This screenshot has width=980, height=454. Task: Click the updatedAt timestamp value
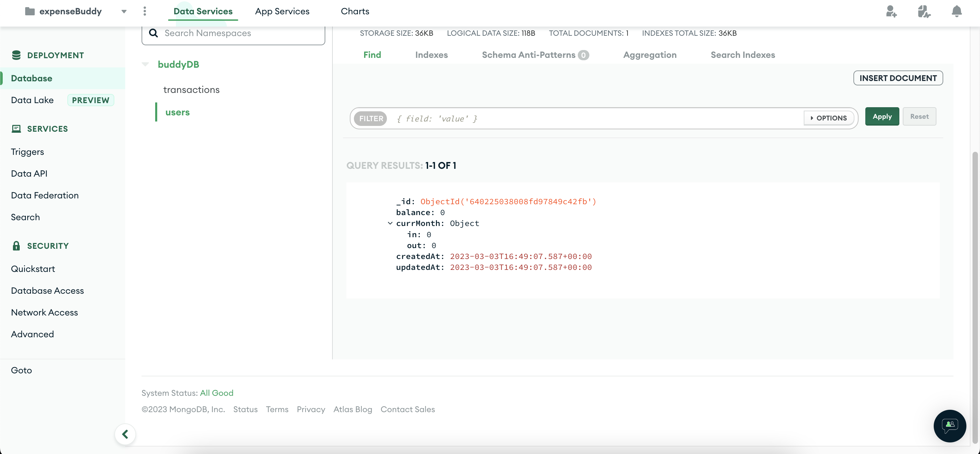pyautogui.click(x=520, y=267)
